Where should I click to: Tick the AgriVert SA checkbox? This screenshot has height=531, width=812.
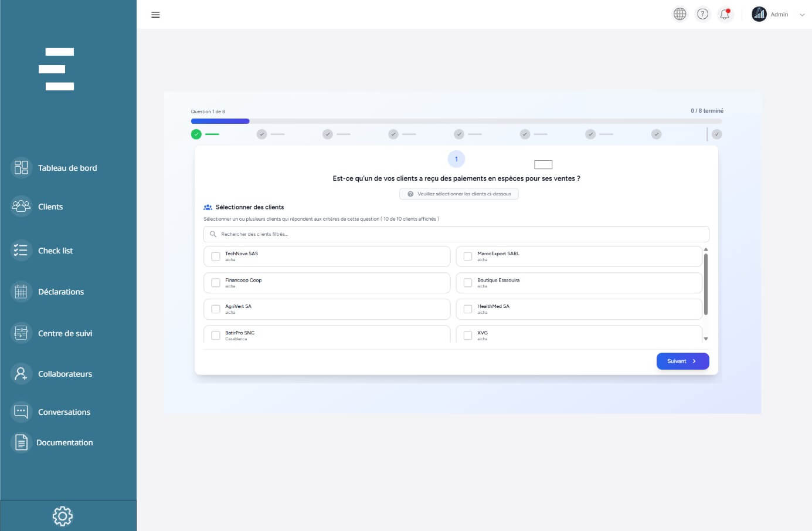point(216,309)
